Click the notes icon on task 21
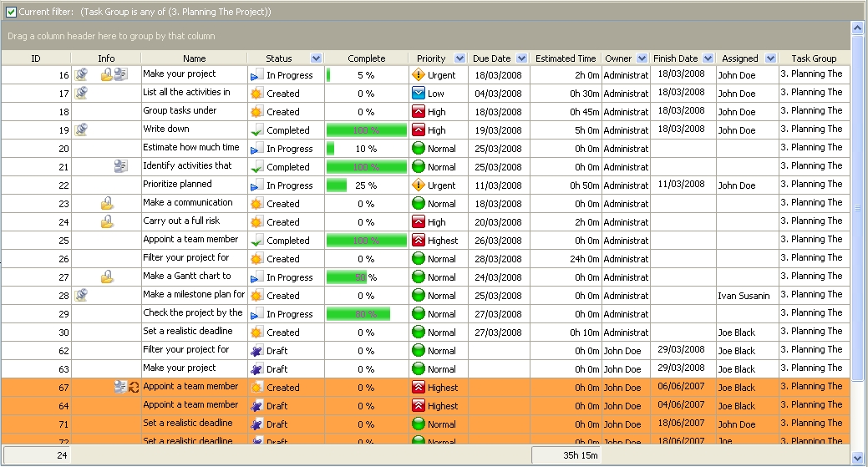The image size is (868, 467). [x=120, y=167]
